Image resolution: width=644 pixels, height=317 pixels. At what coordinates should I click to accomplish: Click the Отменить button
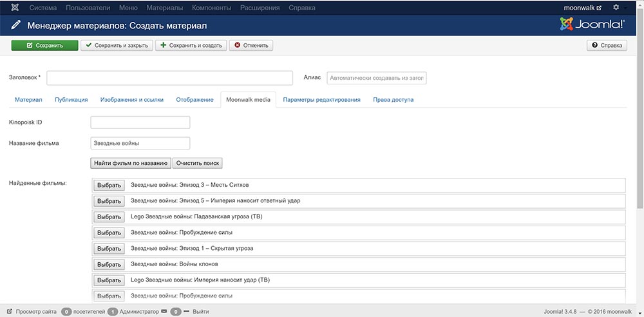coord(251,45)
